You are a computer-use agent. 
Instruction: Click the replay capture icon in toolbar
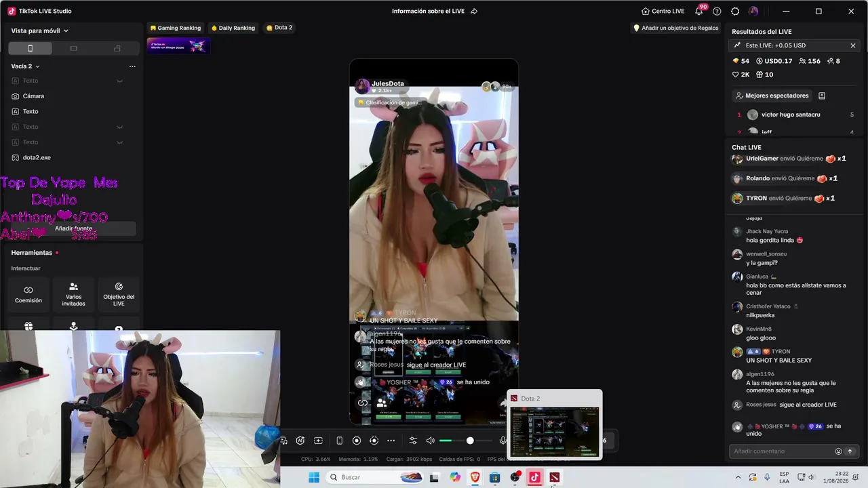pos(374,441)
